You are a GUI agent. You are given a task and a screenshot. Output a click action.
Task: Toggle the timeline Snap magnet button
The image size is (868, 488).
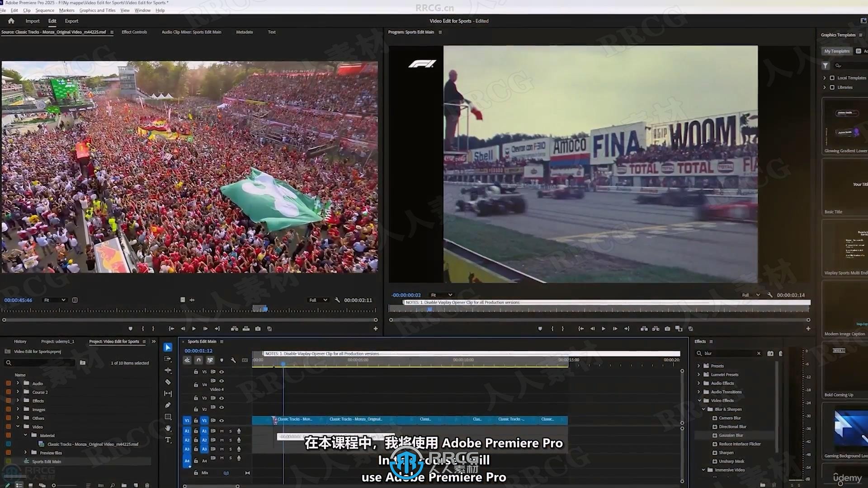[x=198, y=360]
